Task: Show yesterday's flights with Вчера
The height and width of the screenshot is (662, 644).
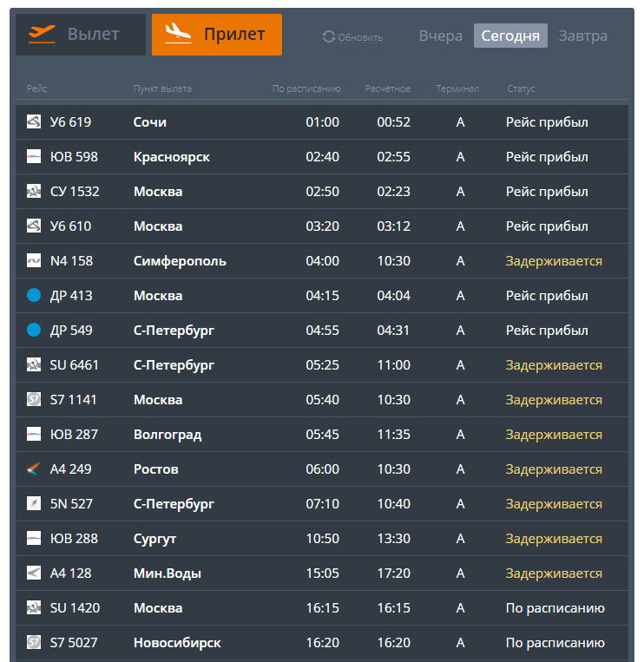Action: click(x=440, y=36)
